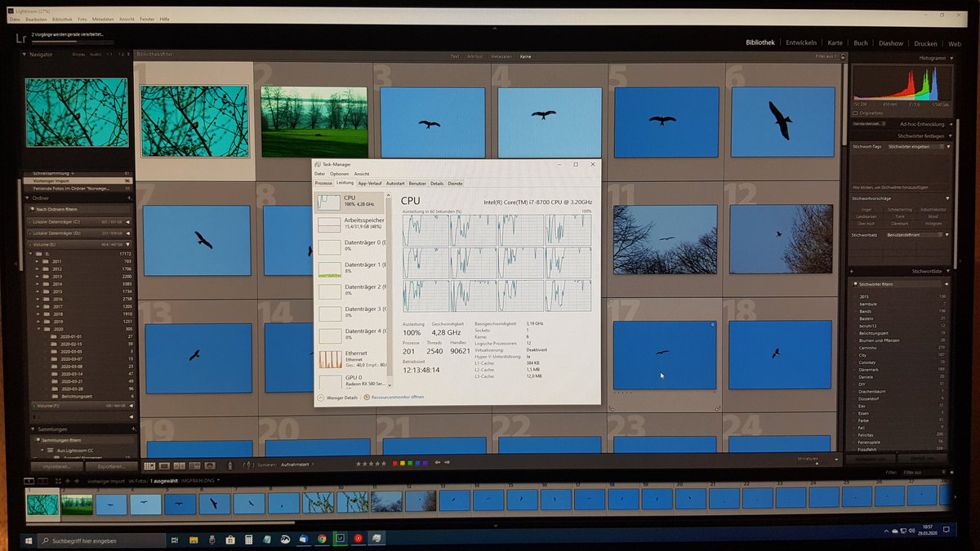The height and width of the screenshot is (551, 980).
Task: Open Dienste tab in Task-Manager
Action: click(x=455, y=184)
